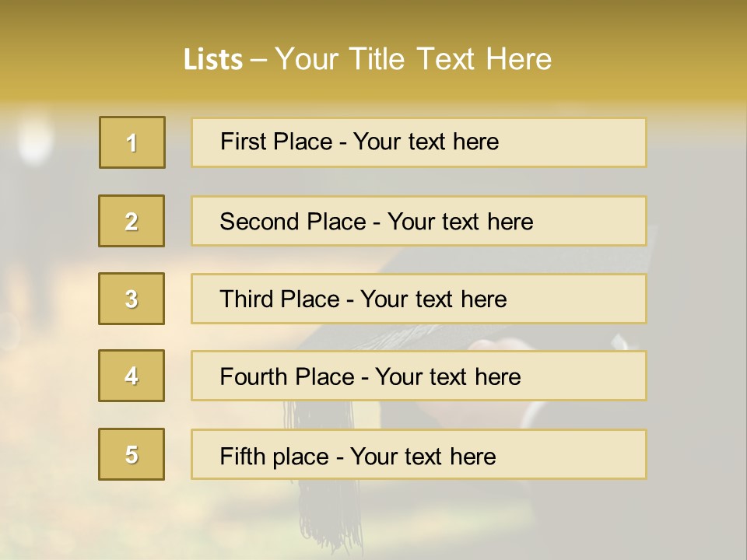Click the number 3 list marker
The height and width of the screenshot is (560, 747).
click(x=132, y=299)
